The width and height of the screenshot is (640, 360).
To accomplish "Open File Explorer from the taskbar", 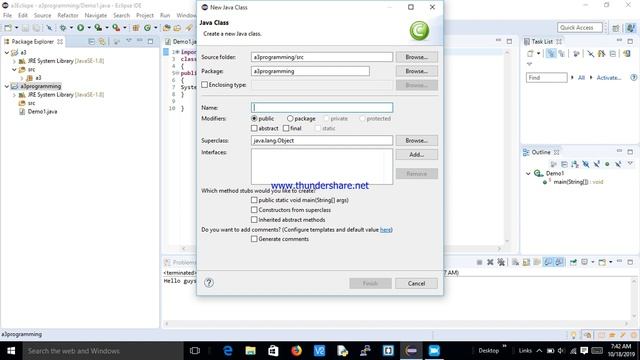I will (x=251, y=351).
